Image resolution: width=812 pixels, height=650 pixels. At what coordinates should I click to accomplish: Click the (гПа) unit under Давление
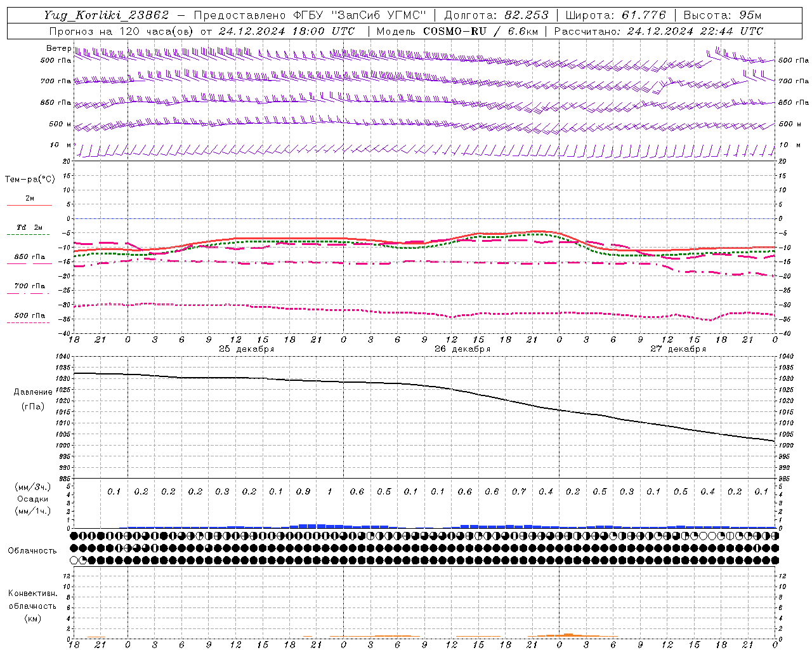coord(33,406)
